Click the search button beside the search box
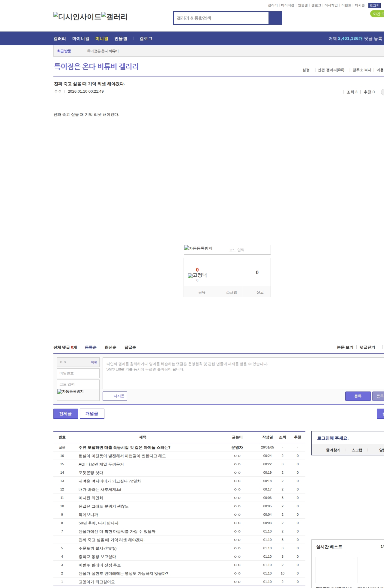 (275, 18)
